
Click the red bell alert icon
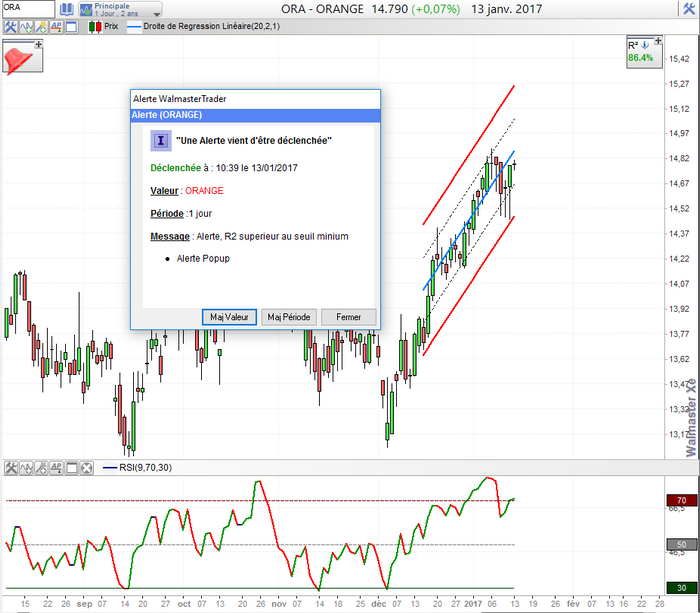click(x=18, y=60)
